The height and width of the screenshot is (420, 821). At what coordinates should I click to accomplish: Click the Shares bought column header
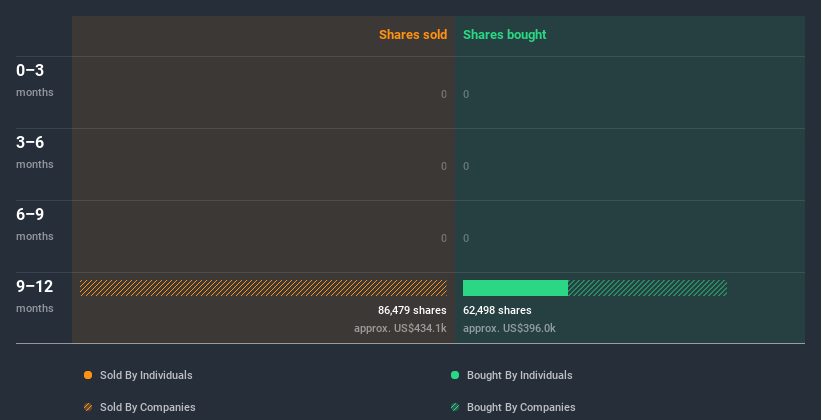click(505, 35)
